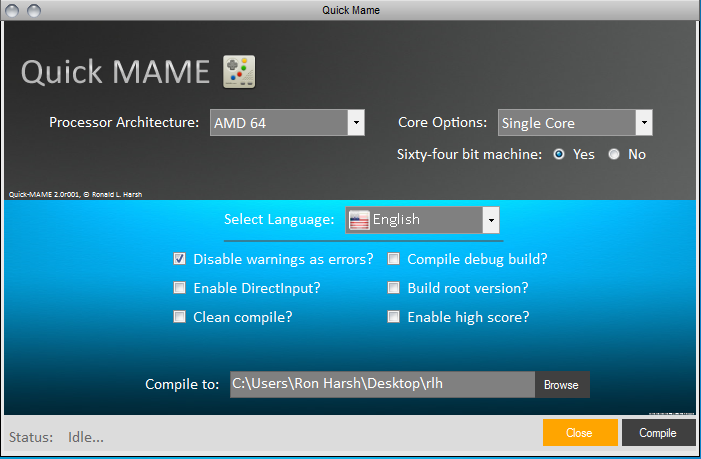Click the Quick MAME heading text
The height and width of the screenshot is (459, 701).
[115, 72]
